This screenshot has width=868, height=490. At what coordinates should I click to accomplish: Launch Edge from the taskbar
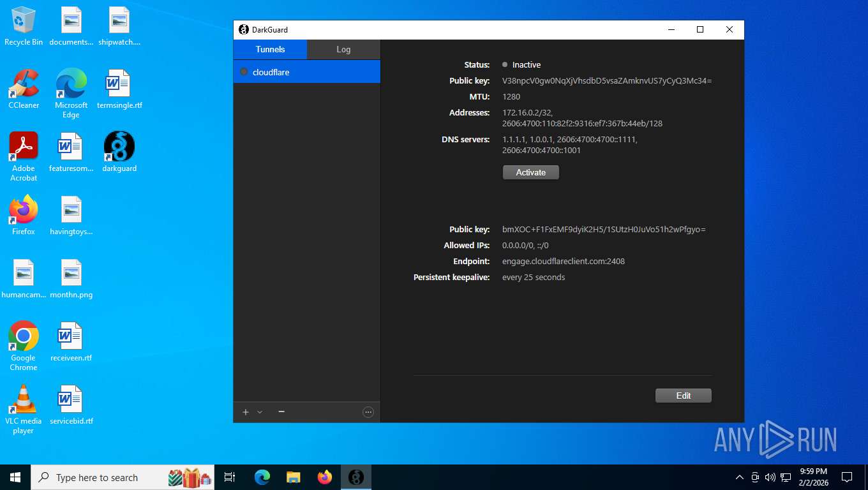(262, 477)
